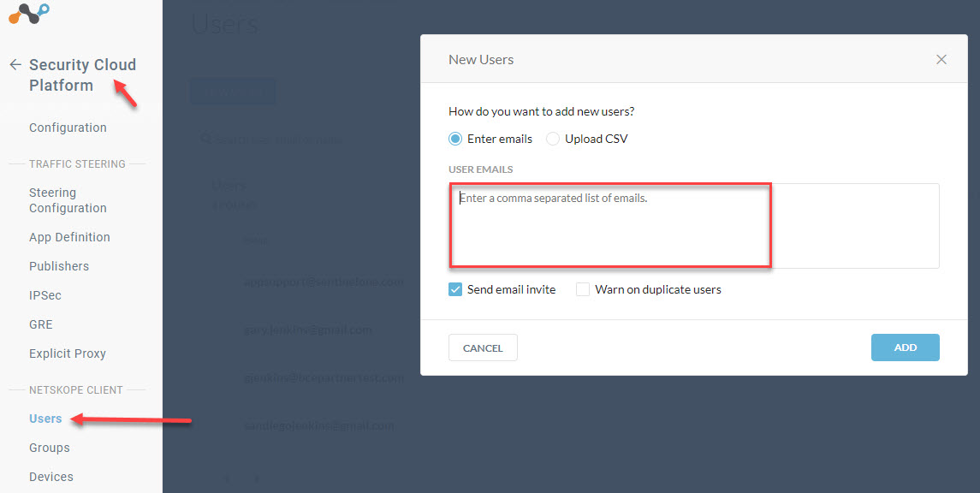Open Steering Configuration menu item

coord(68,200)
